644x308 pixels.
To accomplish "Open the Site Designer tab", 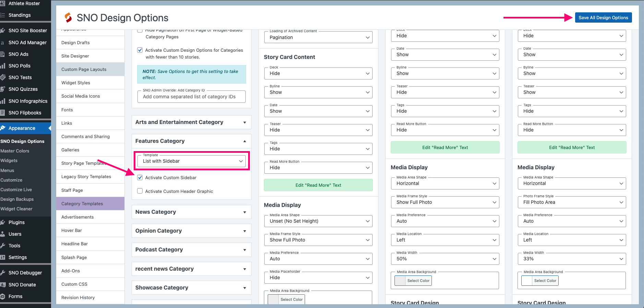I will tap(90, 56).
